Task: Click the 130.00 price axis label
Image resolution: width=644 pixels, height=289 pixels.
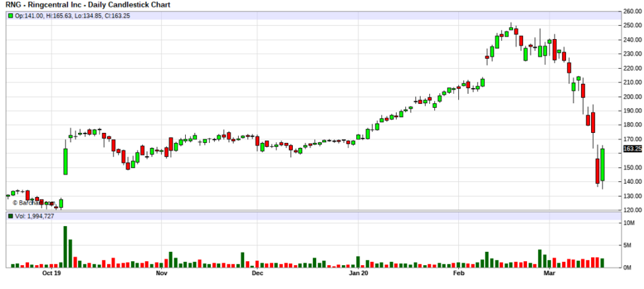Action: coord(633,196)
